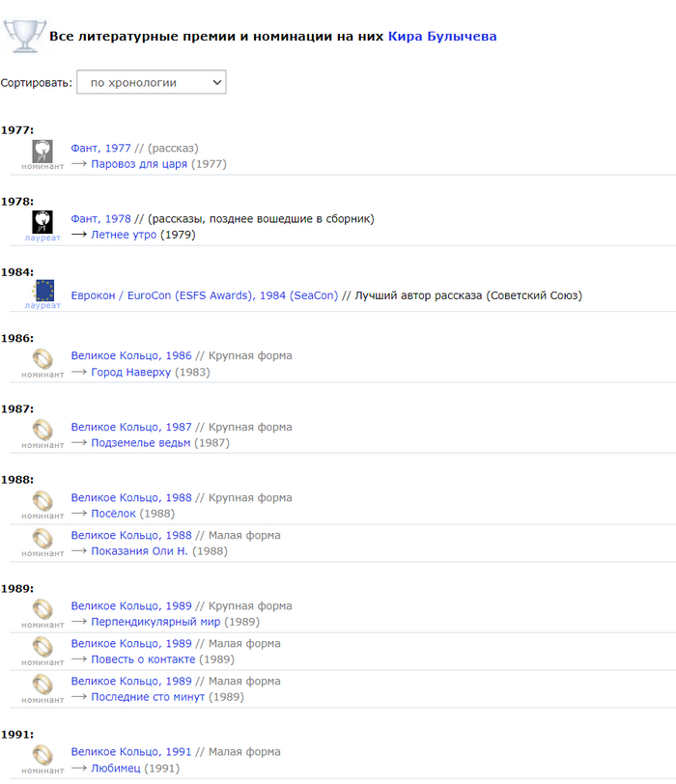The width and height of the screenshot is (676, 784).
Task: Click the ring icon beside Повесть о контакте
Action: [x=42, y=647]
